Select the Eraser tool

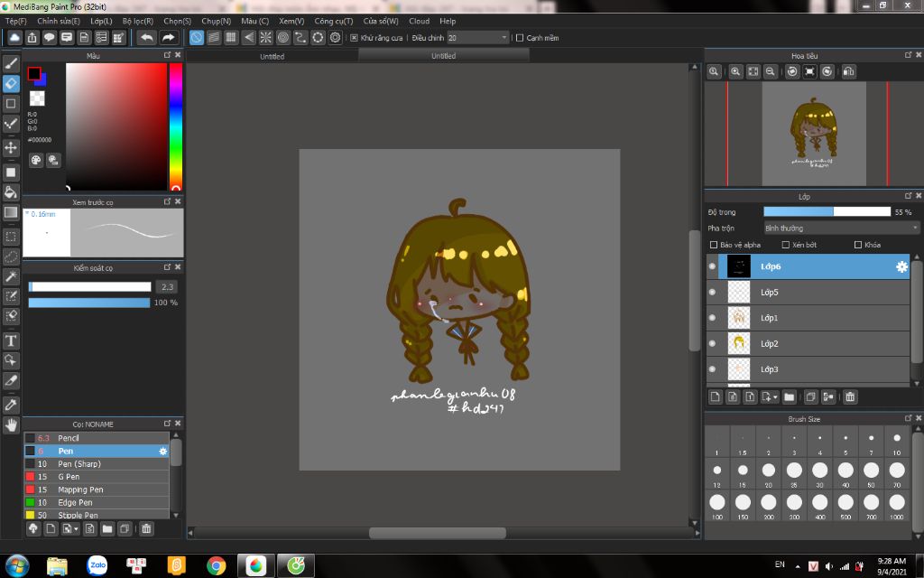(11, 84)
